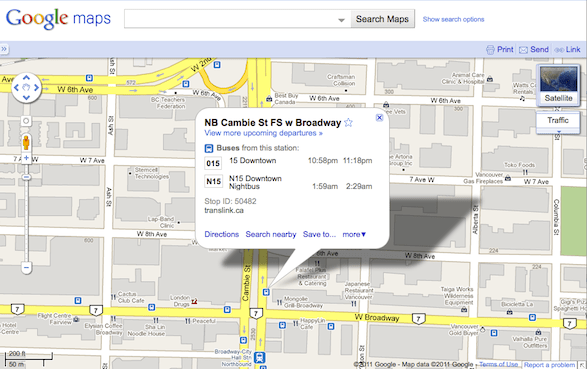Pan the map up

click(x=26, y=78)
